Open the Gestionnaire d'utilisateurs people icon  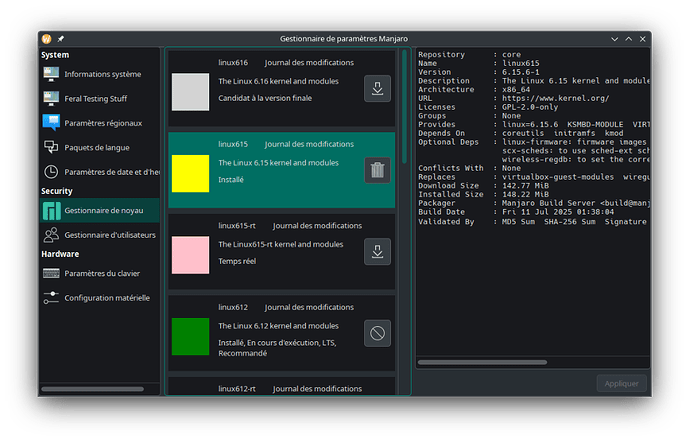point(51,235)
